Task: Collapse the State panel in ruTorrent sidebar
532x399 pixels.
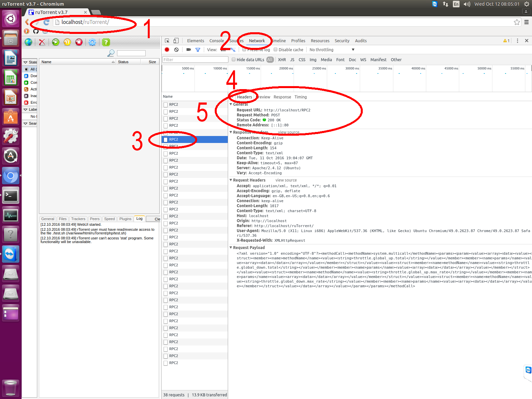Action: click(x=25, y=62)
